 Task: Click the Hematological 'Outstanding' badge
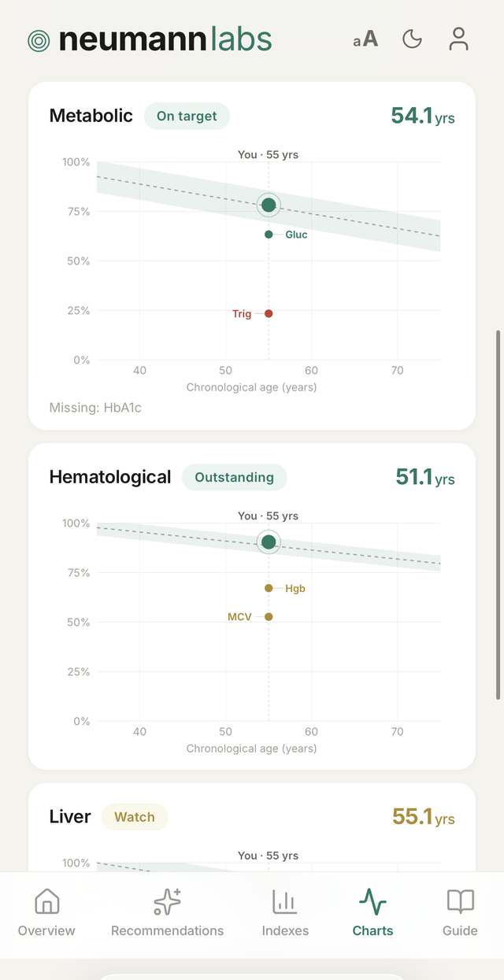coord(235,477)
